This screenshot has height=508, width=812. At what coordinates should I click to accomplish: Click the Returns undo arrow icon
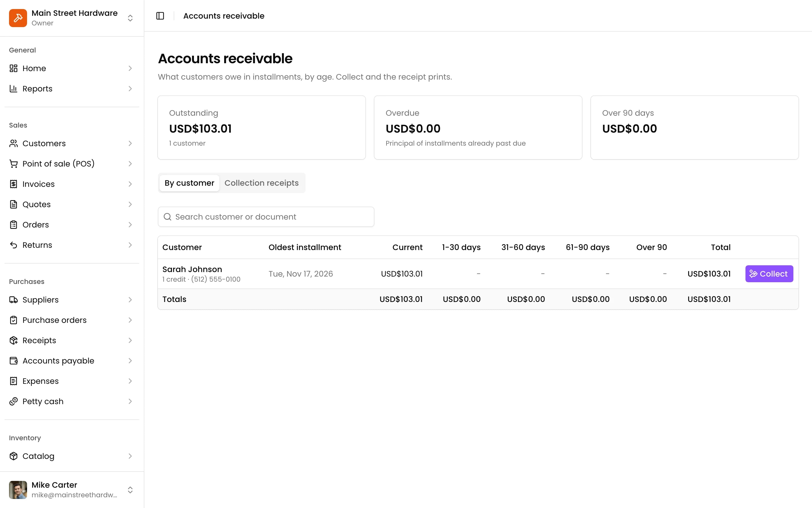click(14, 245)
